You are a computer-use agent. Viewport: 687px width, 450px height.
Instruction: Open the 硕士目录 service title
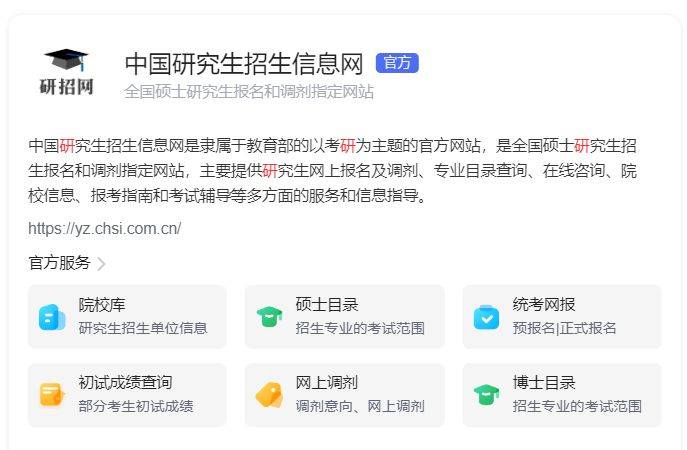click(327, 305)
